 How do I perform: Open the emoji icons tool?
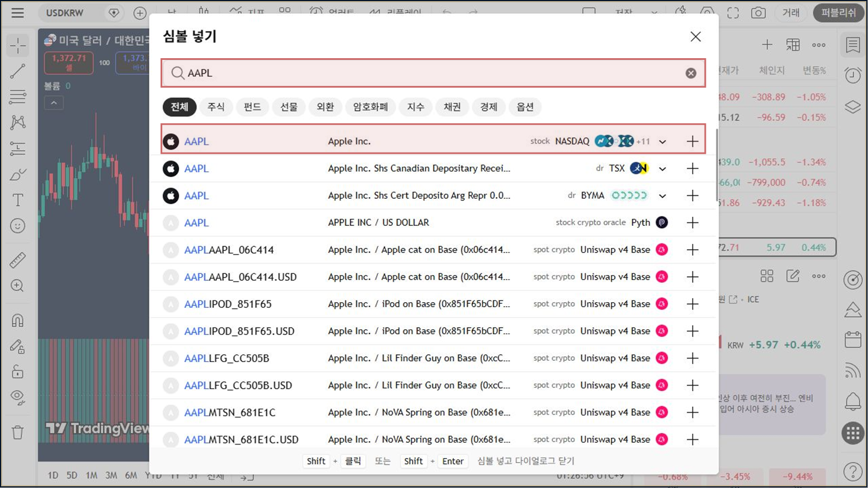coord(18,226)
